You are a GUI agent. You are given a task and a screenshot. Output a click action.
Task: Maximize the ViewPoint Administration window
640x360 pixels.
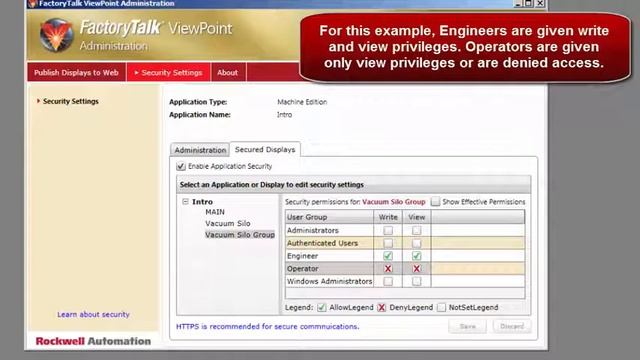pyautogui.click(x=529, y=3)
